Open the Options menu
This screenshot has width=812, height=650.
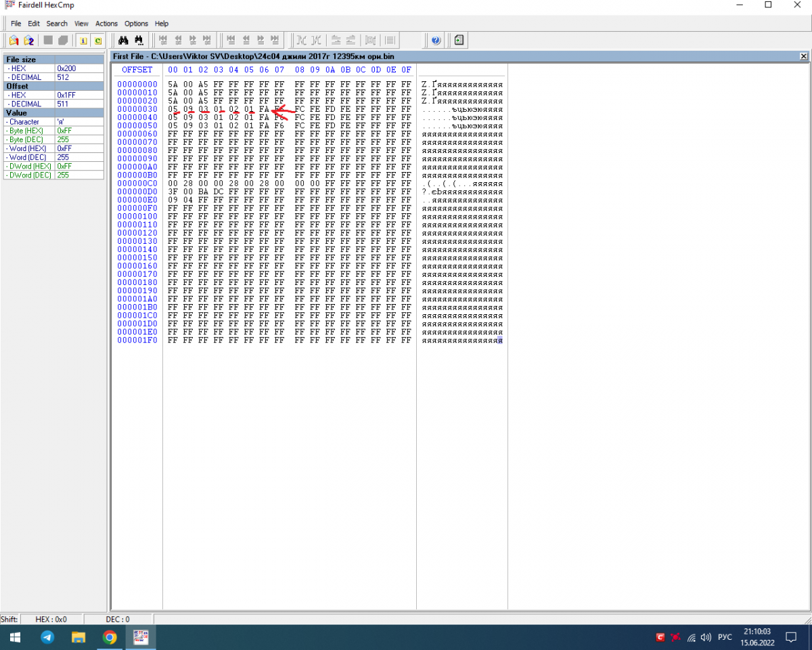(x=136, y=24)
